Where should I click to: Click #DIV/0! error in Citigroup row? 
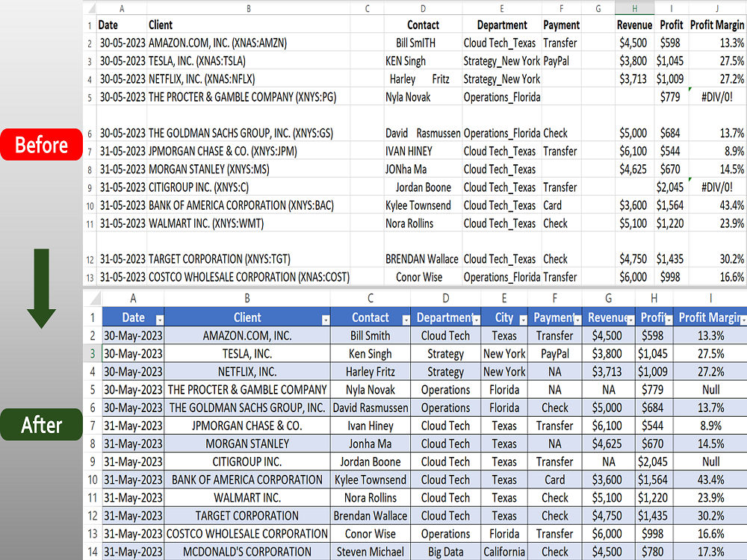(x=717, y=187)
